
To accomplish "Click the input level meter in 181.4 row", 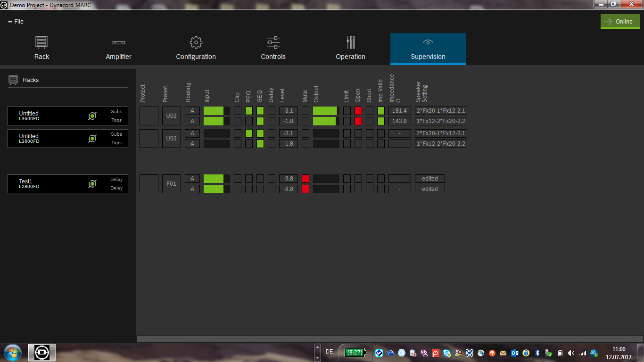I will [217, 111].
